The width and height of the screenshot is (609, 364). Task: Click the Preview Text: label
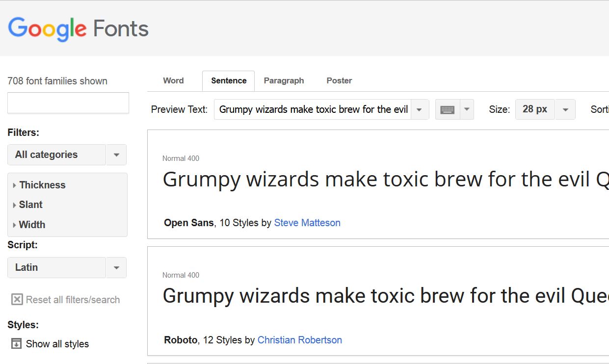pos(179,109)
